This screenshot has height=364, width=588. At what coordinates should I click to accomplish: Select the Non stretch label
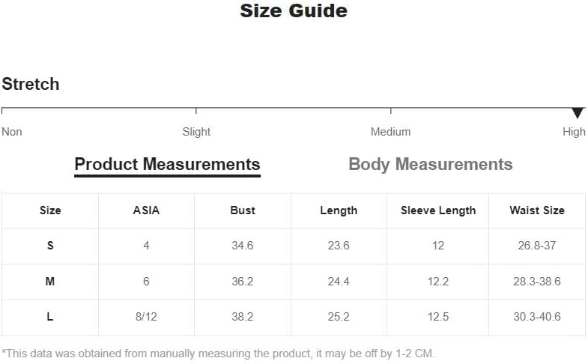pos(12,132)
